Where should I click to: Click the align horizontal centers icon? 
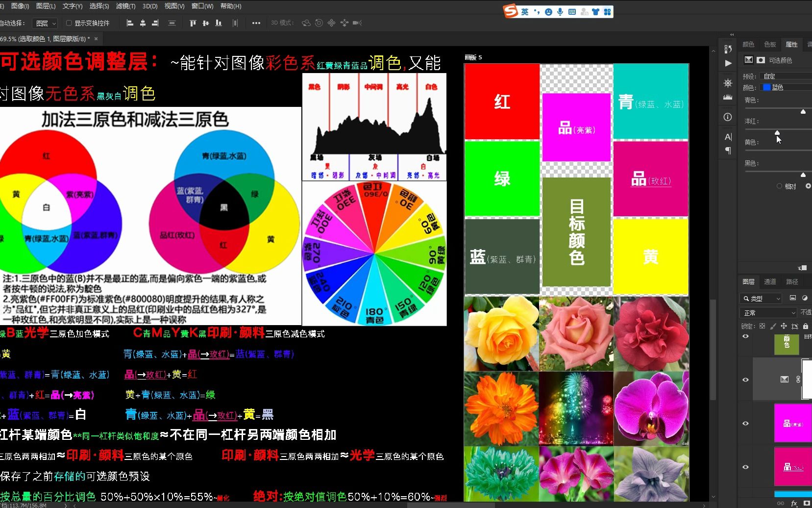pos(143,23)
